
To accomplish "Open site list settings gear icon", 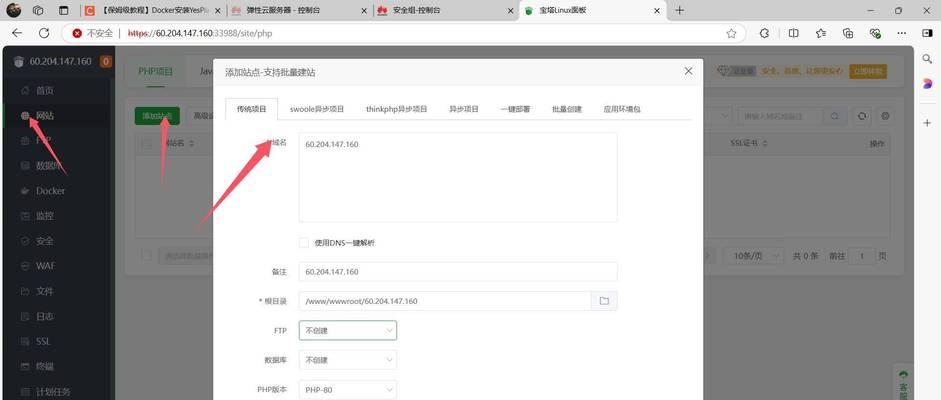I will coord(885,116).
